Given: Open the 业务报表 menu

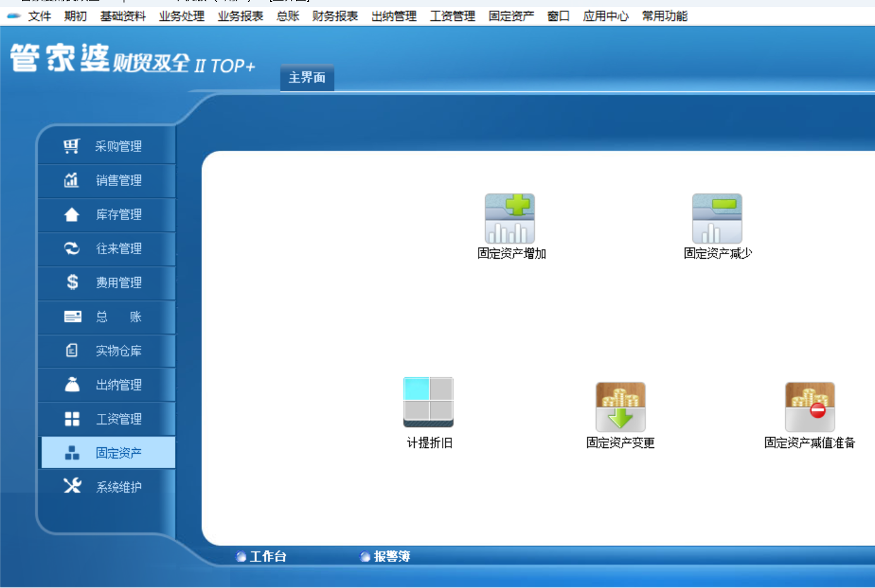Looking at the screenshot, I should [x=240, y=16].
